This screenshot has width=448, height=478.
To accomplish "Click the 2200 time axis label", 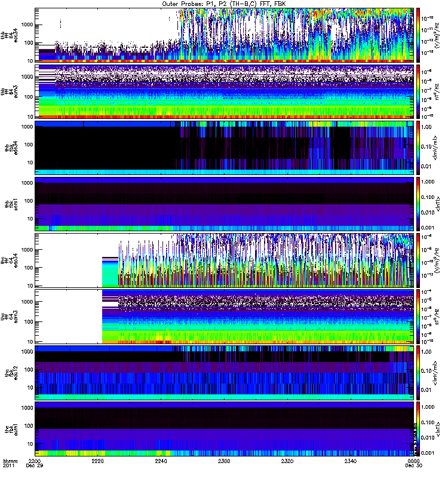I will (34, 461).
